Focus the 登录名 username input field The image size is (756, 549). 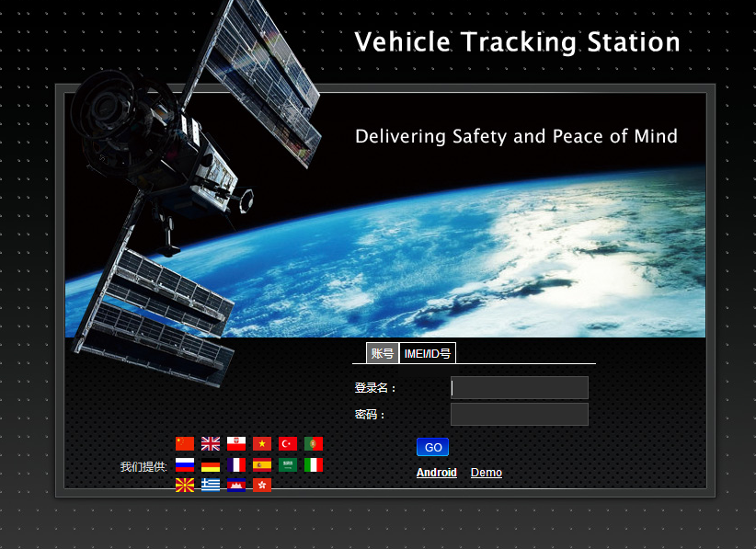(x=520, y=387)
